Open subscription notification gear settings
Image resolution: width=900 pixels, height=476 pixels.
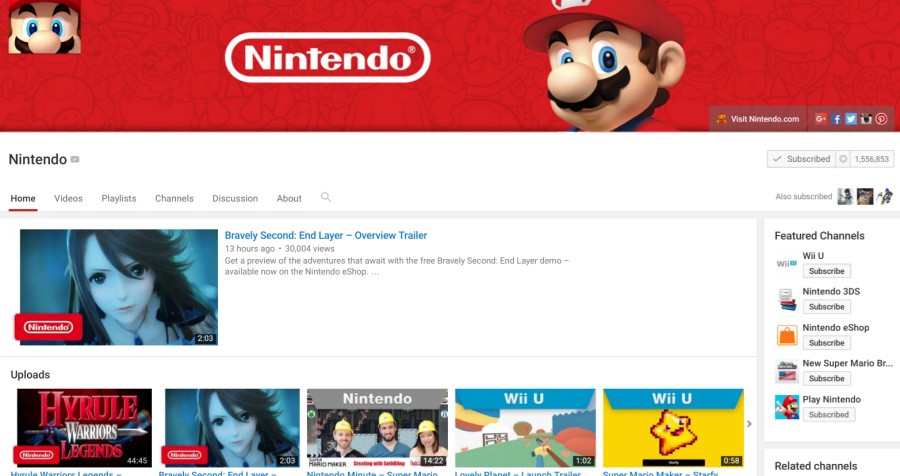point(843,159)
